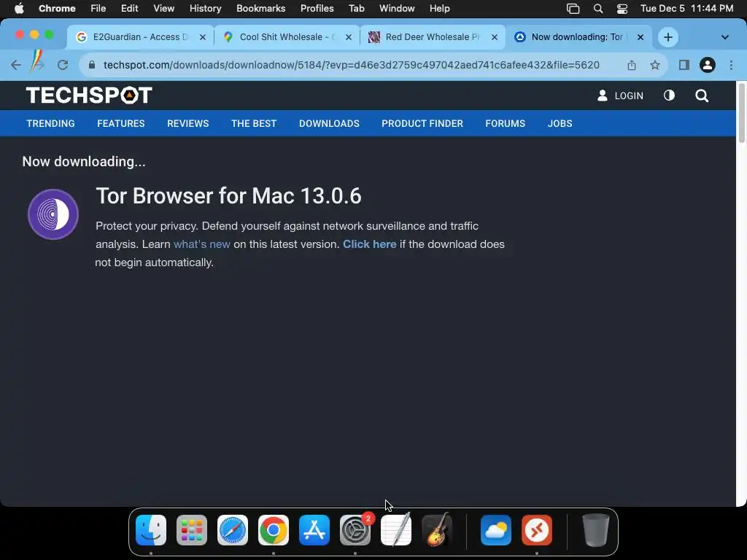This screenshot has width=747, height=560.
Task: Switch to Red Deer Wholesale tab
Action: coord(431,37)
